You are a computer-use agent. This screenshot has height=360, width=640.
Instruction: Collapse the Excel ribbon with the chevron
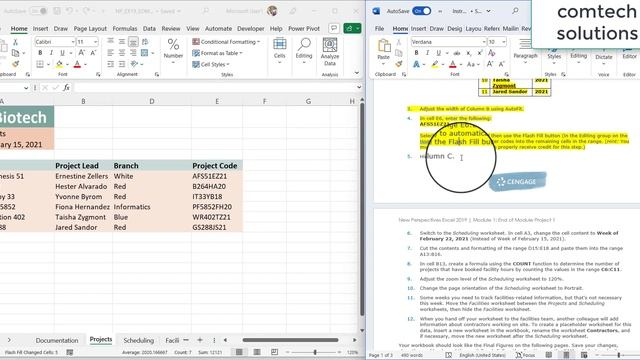point(357,73)
